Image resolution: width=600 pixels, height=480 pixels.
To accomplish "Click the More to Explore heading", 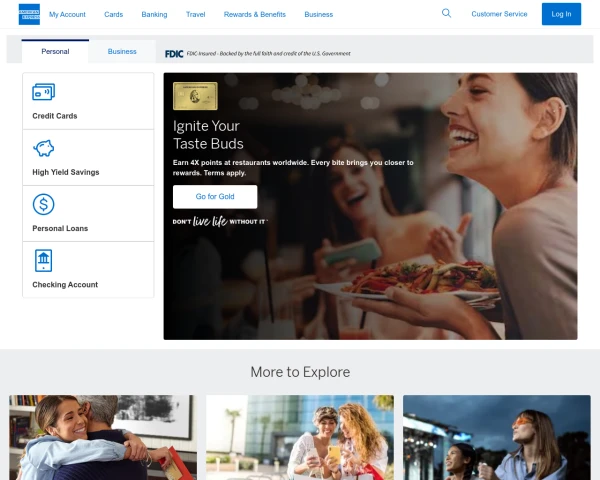I will 300,372.
